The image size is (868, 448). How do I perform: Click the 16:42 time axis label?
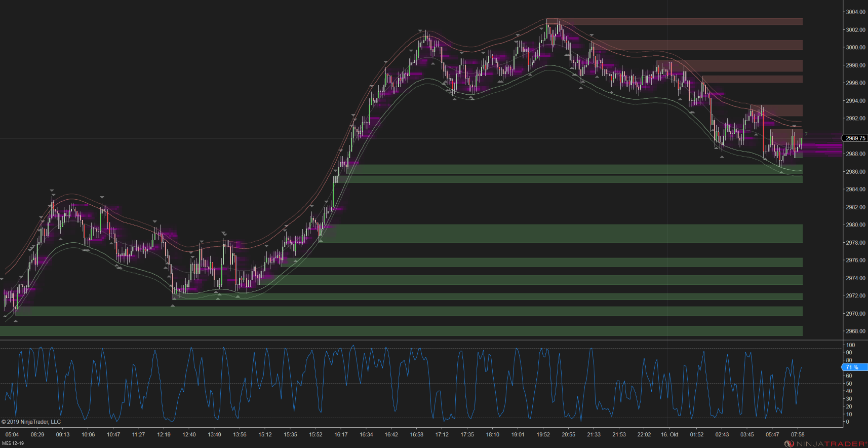391,434
